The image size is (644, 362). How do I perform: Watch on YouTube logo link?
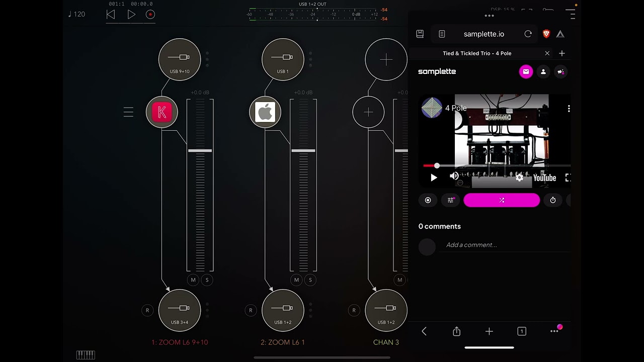tap(544, 178)
